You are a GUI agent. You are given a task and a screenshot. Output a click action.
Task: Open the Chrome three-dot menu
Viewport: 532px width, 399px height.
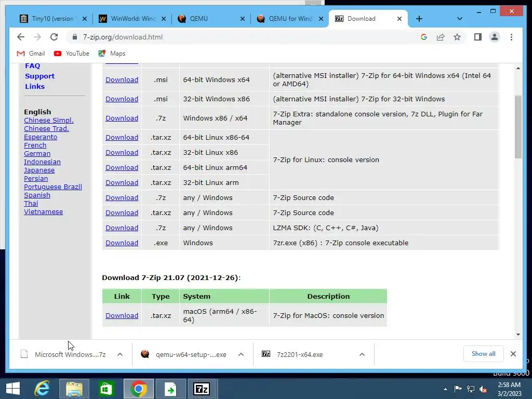[511, 37]
